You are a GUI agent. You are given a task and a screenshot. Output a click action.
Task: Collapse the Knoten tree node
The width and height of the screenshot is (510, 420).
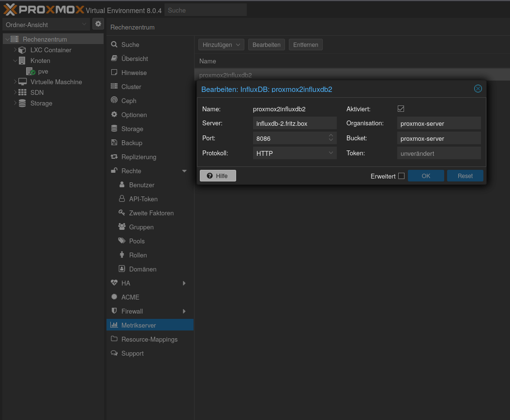(15, 60)
